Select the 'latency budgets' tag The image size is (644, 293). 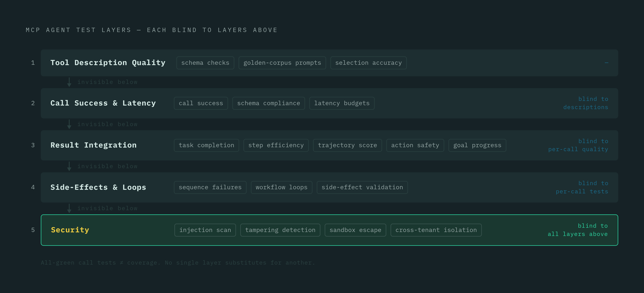[x=342, y=103]
